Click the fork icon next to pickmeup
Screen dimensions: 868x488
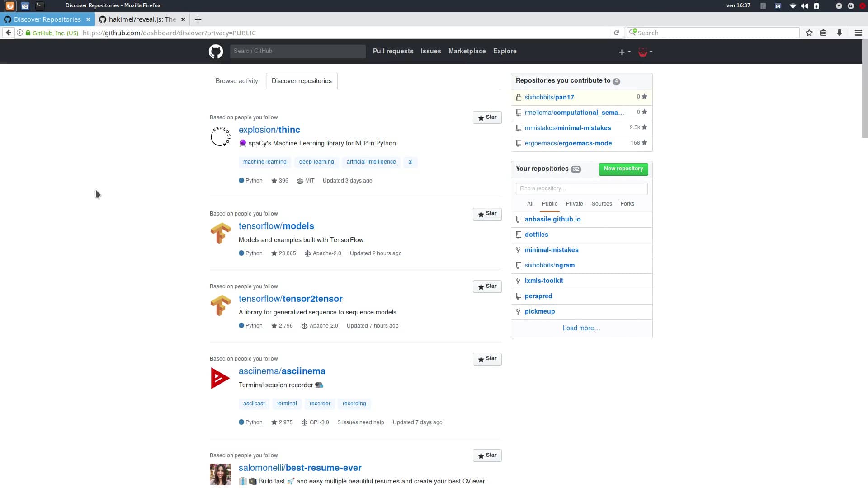tap(519, 311)
